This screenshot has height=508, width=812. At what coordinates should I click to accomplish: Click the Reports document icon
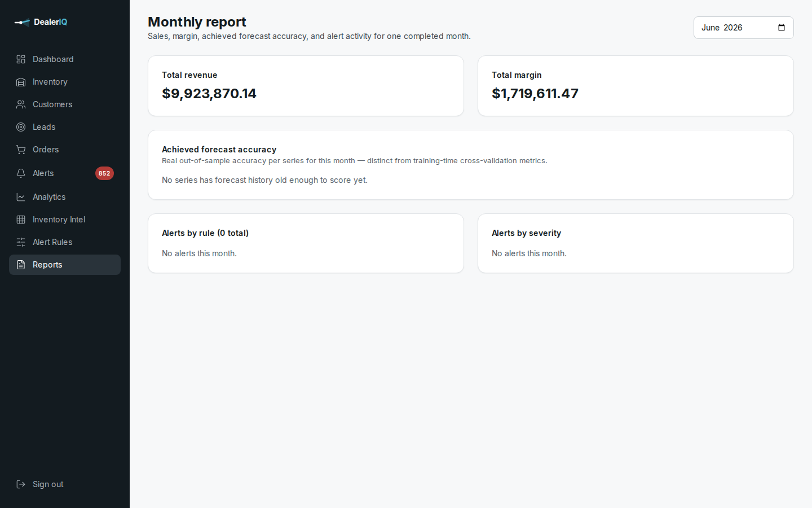21,265
